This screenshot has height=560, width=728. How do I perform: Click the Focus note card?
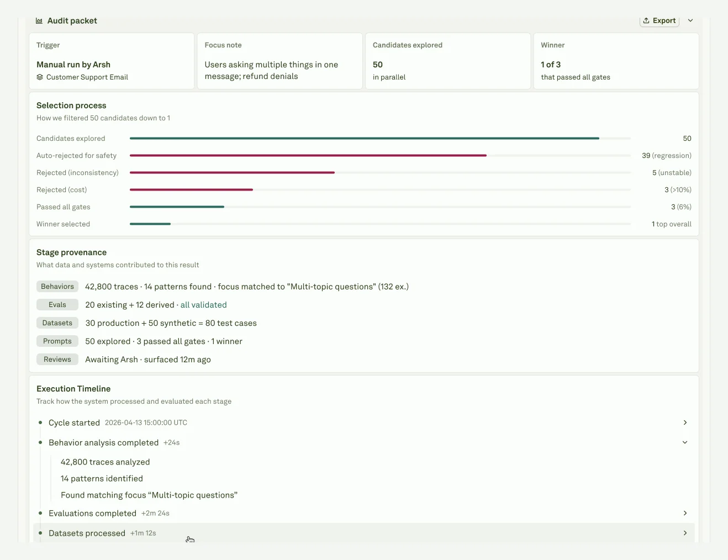click(279, 61)
